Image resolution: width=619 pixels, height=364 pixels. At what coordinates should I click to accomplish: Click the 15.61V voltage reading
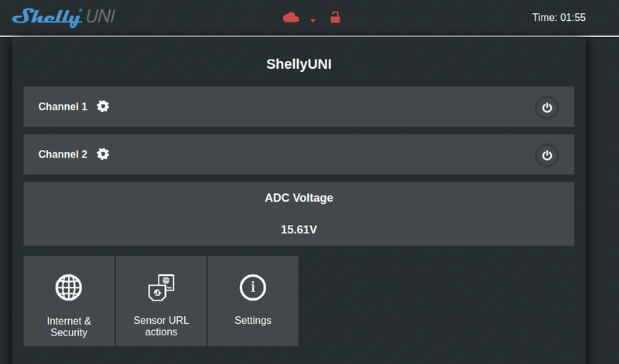tap(299, 230)
